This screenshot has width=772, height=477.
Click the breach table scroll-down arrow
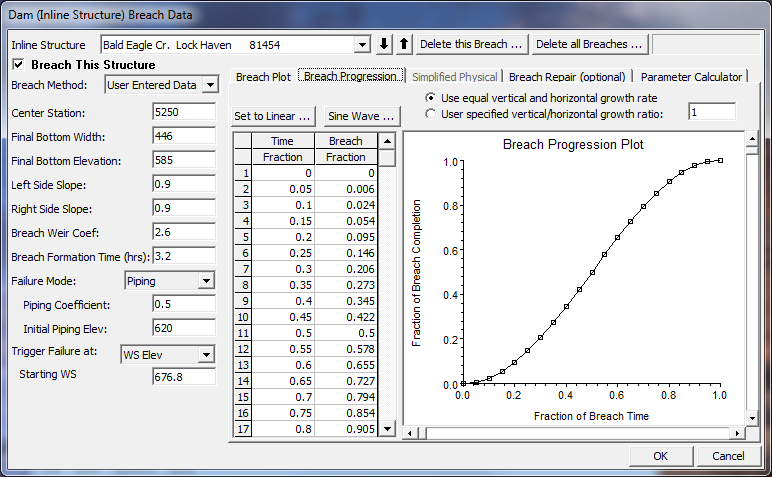tap(389, 429)
